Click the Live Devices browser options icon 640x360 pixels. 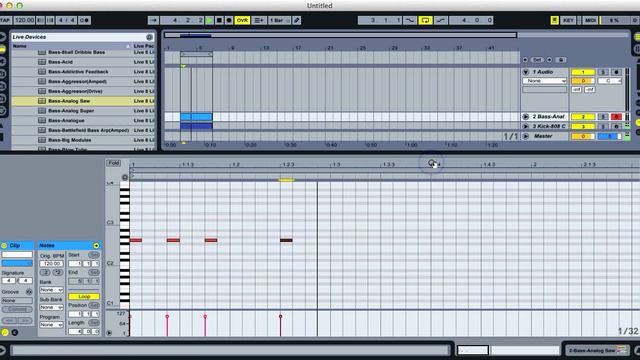click(x=150, y=37)
